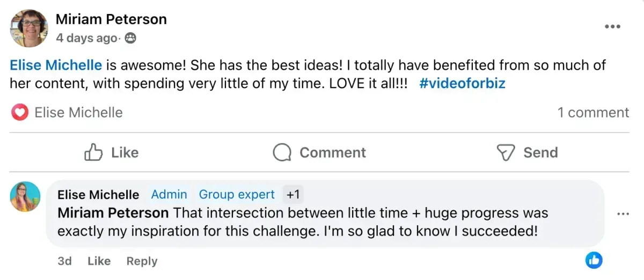Click the Miriam Peterson post author name
The image size is (644, 280).
[x=111, y=19]
